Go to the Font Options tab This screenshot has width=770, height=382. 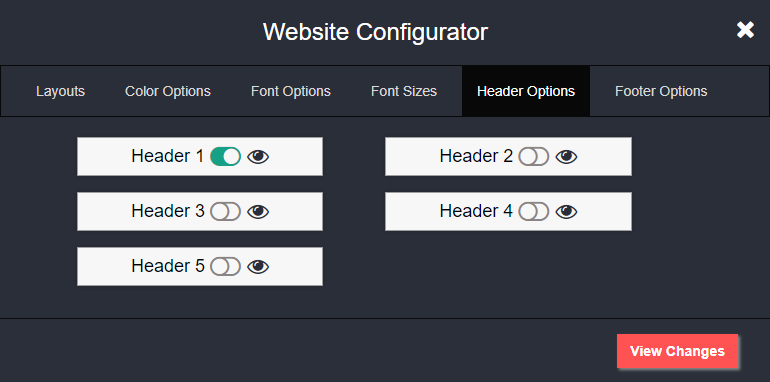click(x=291, y=91)
